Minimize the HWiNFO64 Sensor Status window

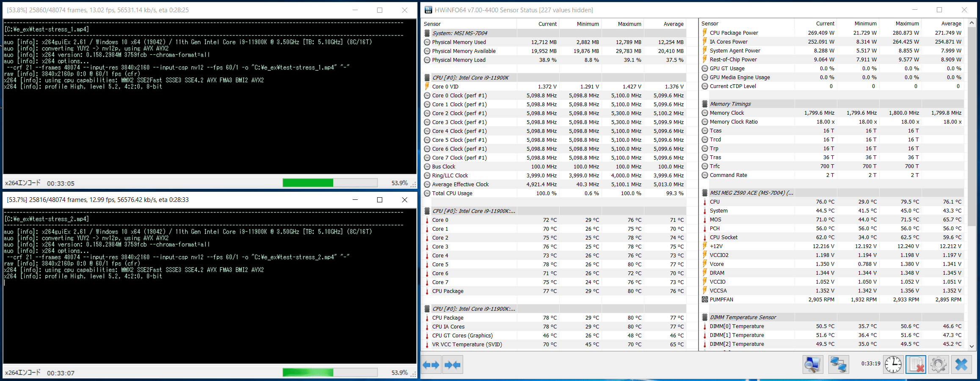914,10
